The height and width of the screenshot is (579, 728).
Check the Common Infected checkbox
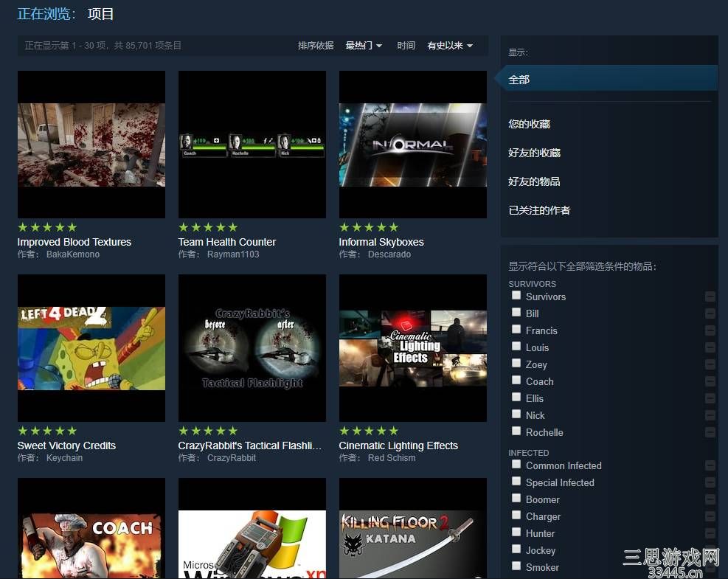pos(516,465)
